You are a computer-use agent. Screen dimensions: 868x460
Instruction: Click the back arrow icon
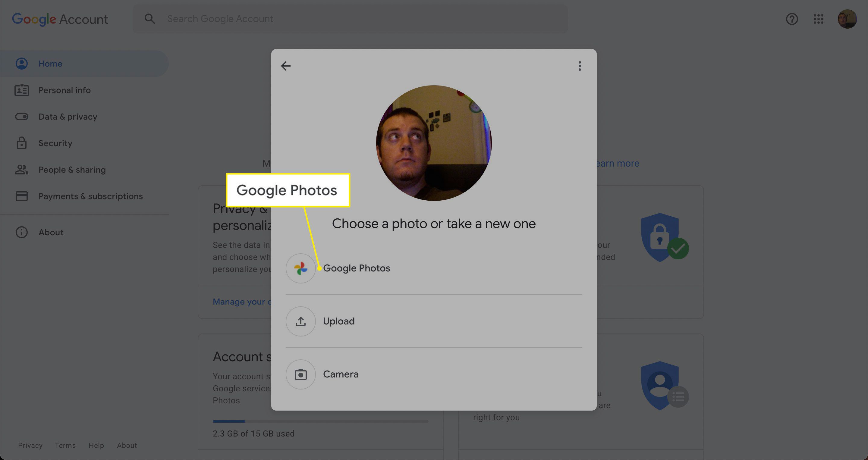point(286,65)
